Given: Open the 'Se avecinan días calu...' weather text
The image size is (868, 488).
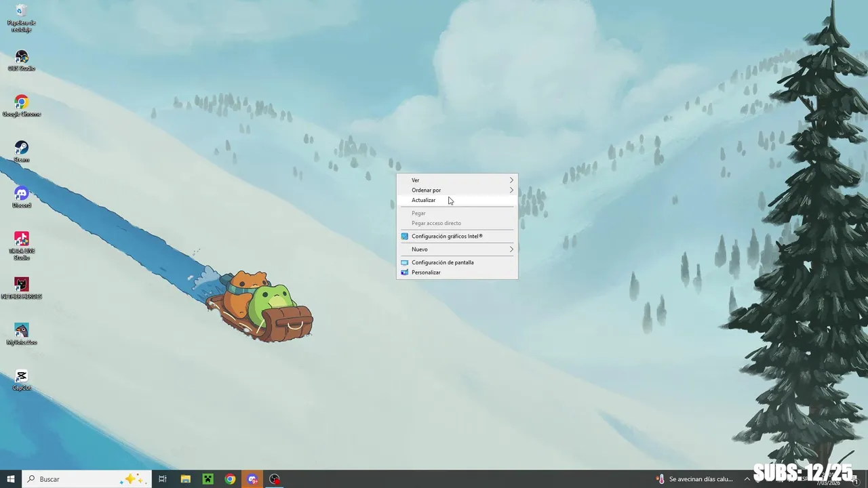Looking at the screenshot, I should click(x=701, y=479).
